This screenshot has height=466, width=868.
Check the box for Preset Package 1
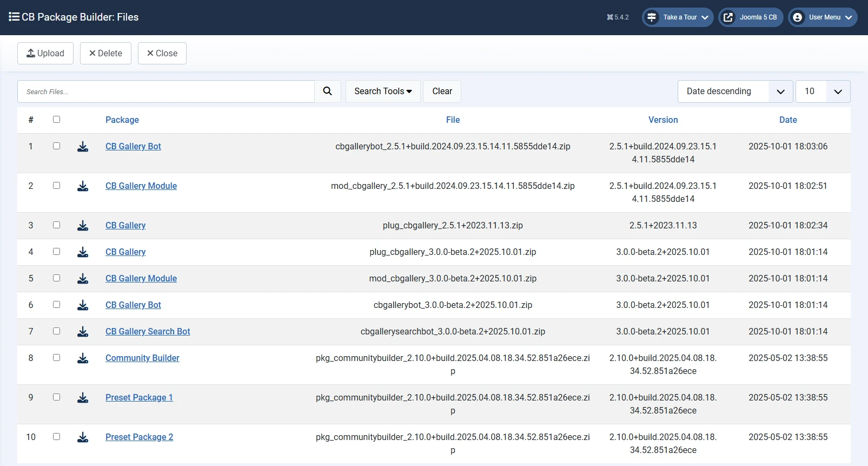pos(56,397)
